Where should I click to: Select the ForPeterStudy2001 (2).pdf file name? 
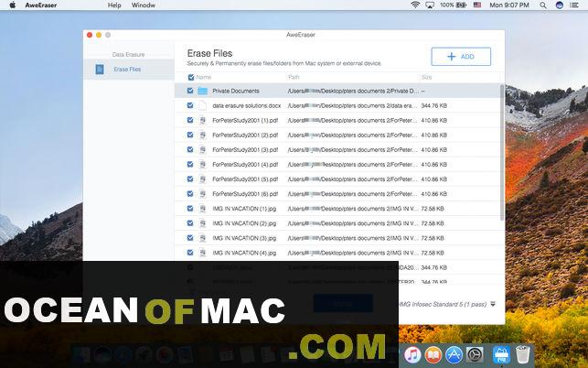pyautogui.click(x=245, y=135)
